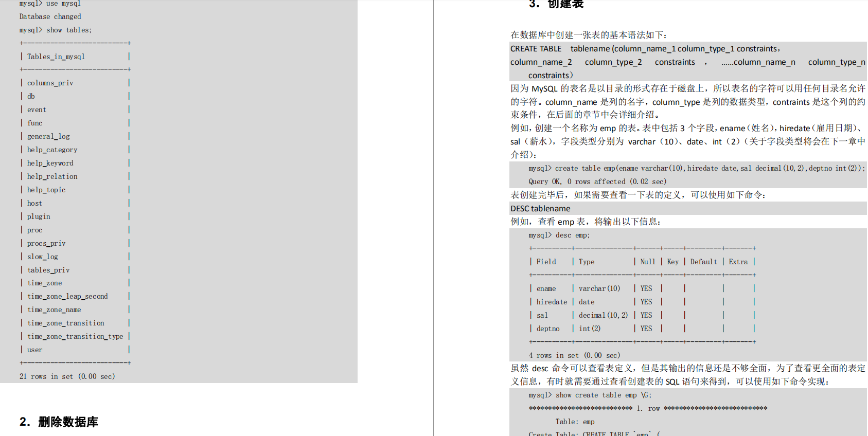The image size is (868, 436).
Task: Select 'Query OK, 0 rows affected' line
Action: coord(597,181)
